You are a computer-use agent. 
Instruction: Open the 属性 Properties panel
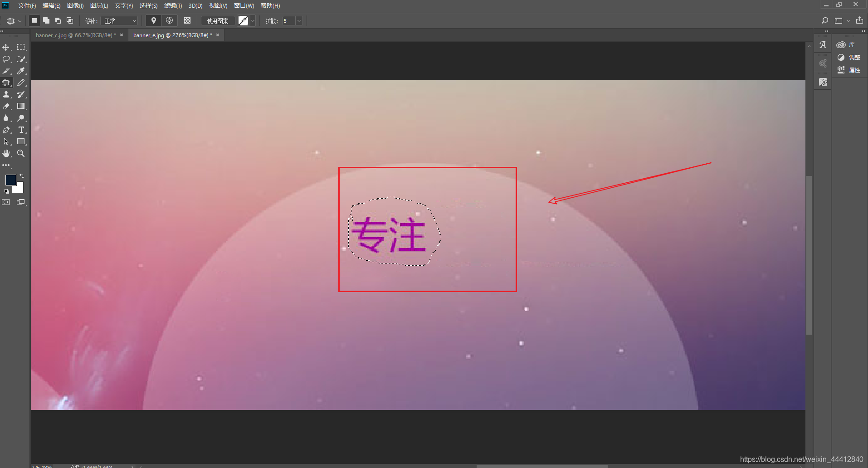pos(849,70)
